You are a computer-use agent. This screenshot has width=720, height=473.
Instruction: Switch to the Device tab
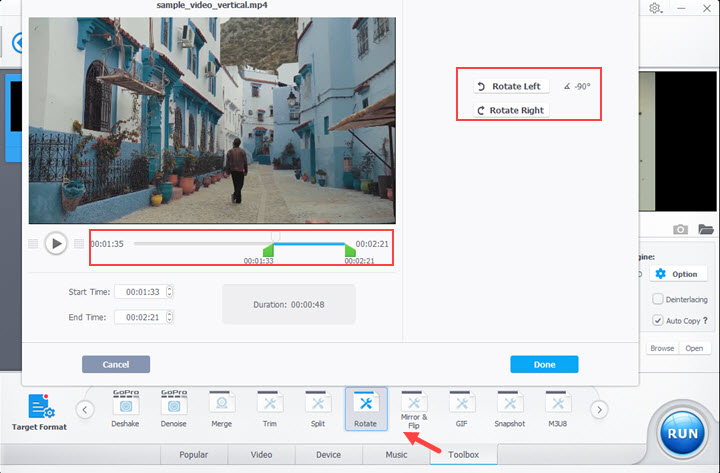328,455
